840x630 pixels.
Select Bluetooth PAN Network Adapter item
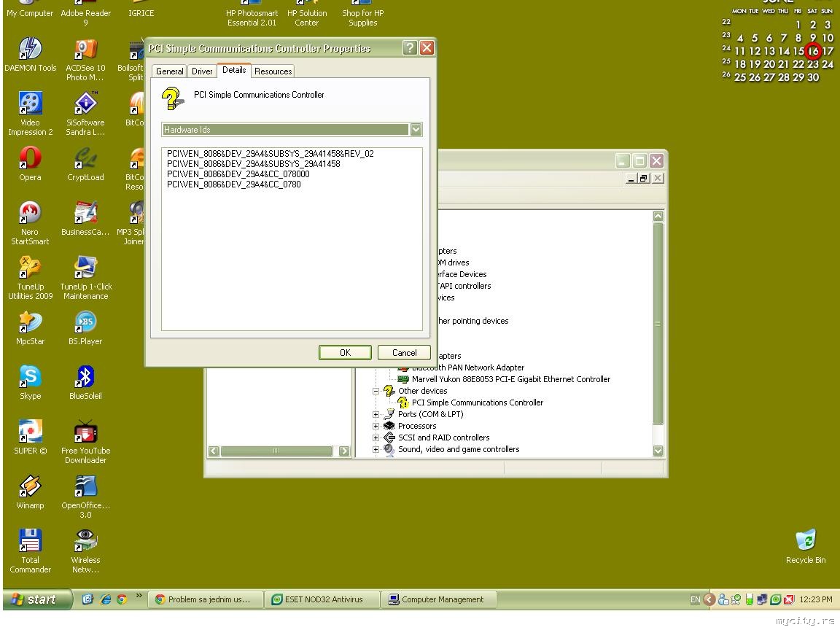pyautogui.click(x=467, y=367)
